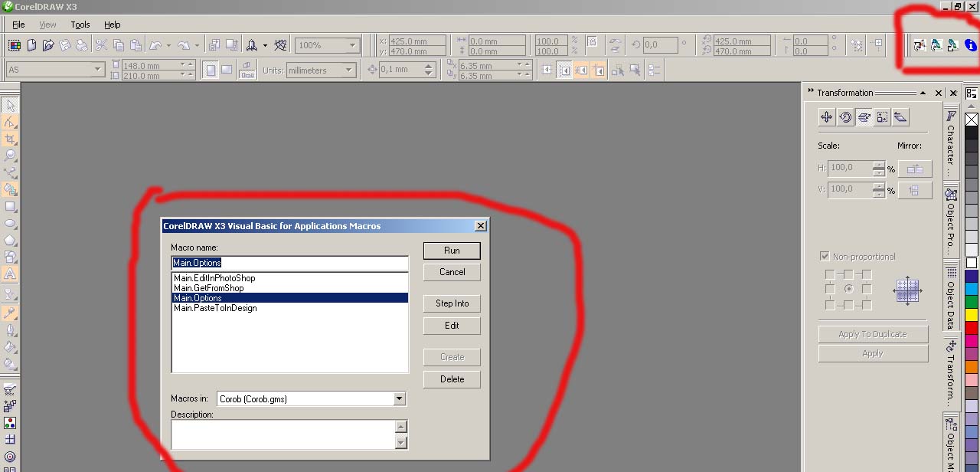Screen dimensions: 980x472
Task: Switch to the Character docker tab
Action: tap(951, 143)
